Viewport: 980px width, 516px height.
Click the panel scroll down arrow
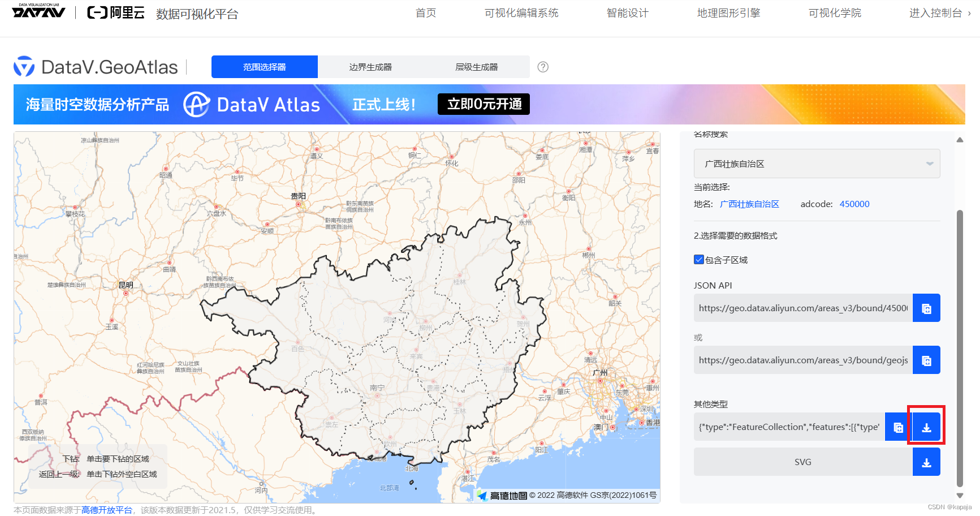pyautogui.click(x=960, y=496)
